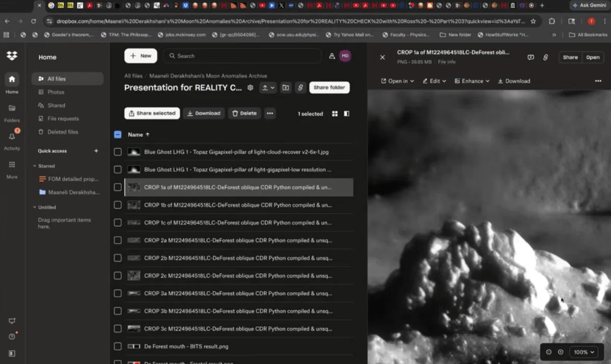Check the CROP 1c file checkbox
611x364 pixels.
pos(118,222)
